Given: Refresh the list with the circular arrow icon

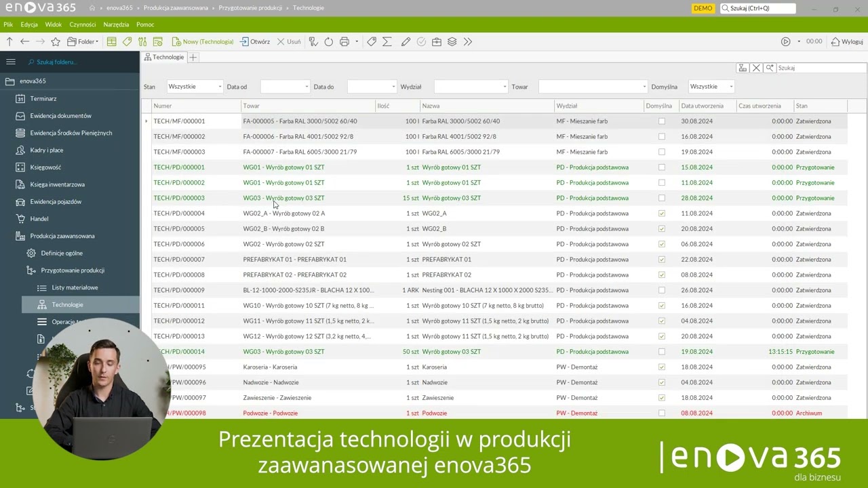Looking at the screenshot, I should [x=329, y=41].
